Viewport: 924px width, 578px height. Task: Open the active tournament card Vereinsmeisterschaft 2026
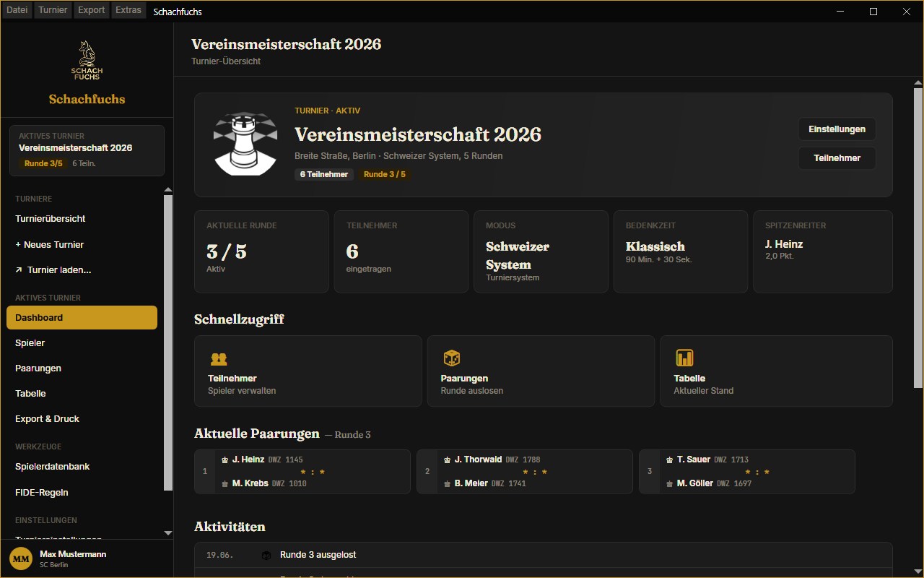(x=87, y=150)
